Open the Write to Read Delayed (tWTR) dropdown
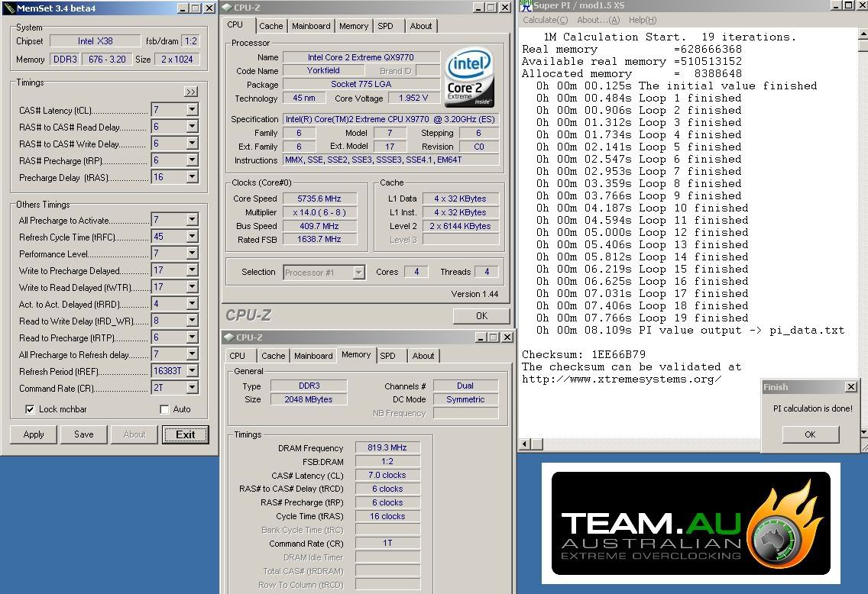868x594 pixels. point(192,286)
